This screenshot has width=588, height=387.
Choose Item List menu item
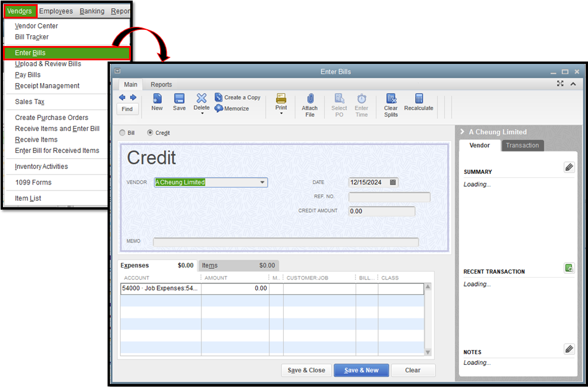point(28,198)
